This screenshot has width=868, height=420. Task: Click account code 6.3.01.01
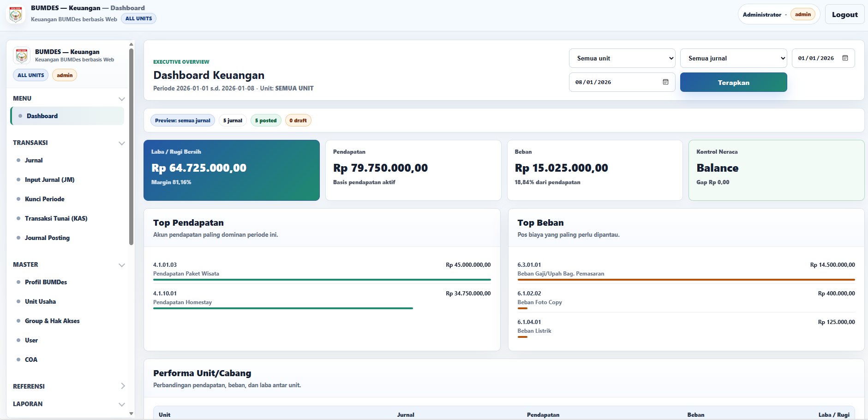(529, 265)
